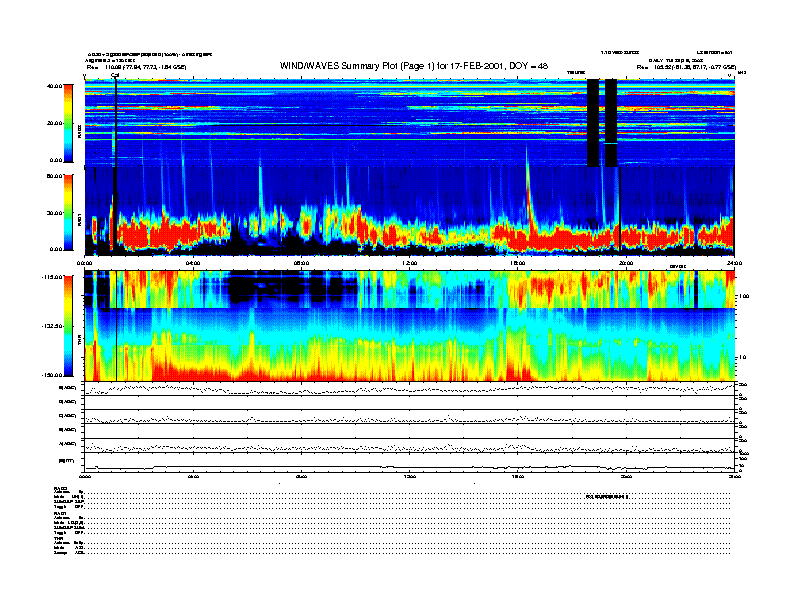Click the top-left Rss GSE position text
792x612 pixels.
click(x=136, y=67)
